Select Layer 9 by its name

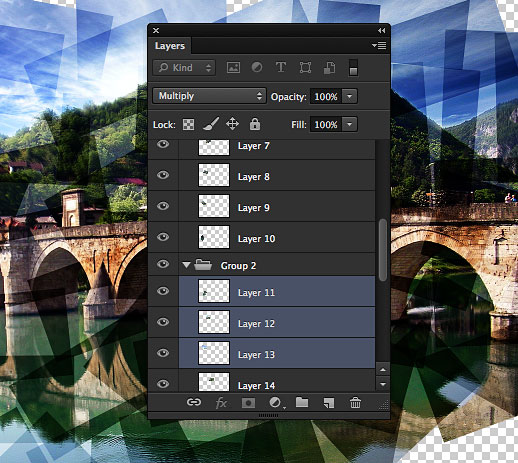pos(254,208)
